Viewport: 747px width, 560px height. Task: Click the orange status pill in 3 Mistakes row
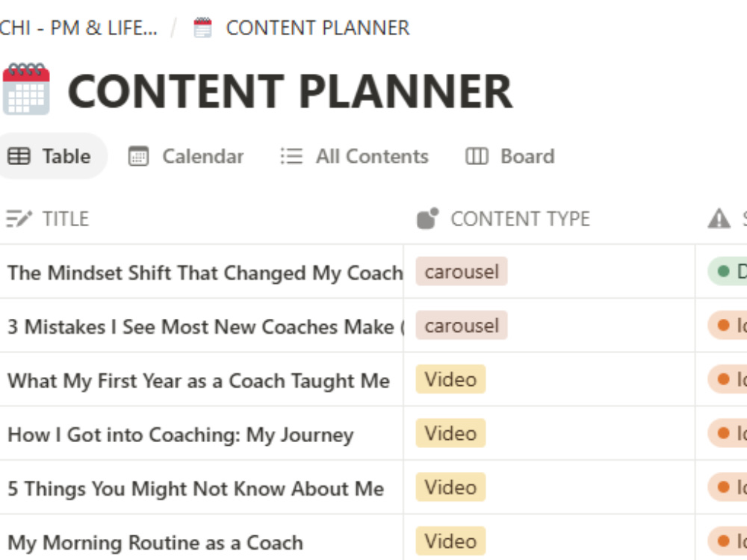point(728,326)
